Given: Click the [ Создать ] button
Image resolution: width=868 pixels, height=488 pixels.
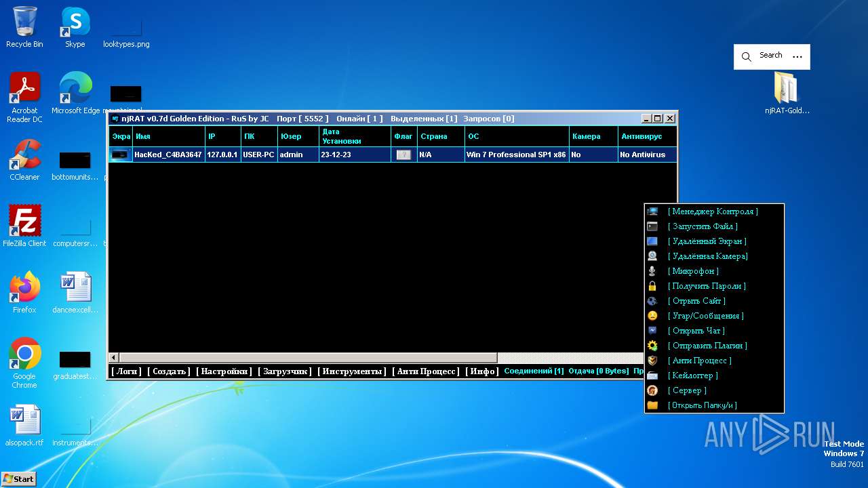Looking at the screenshot, I should pyautogui.click(x=168, y=371).
